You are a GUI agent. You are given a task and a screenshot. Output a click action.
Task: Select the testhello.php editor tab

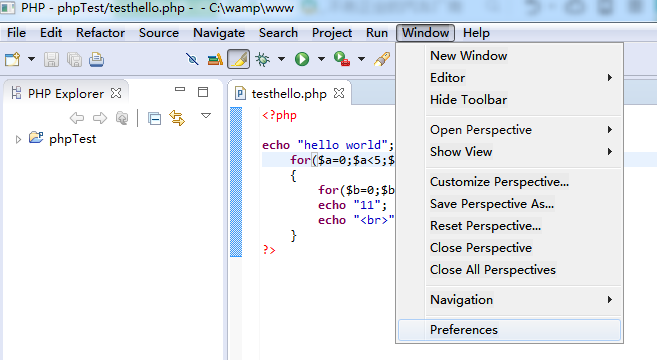point(289,93)
